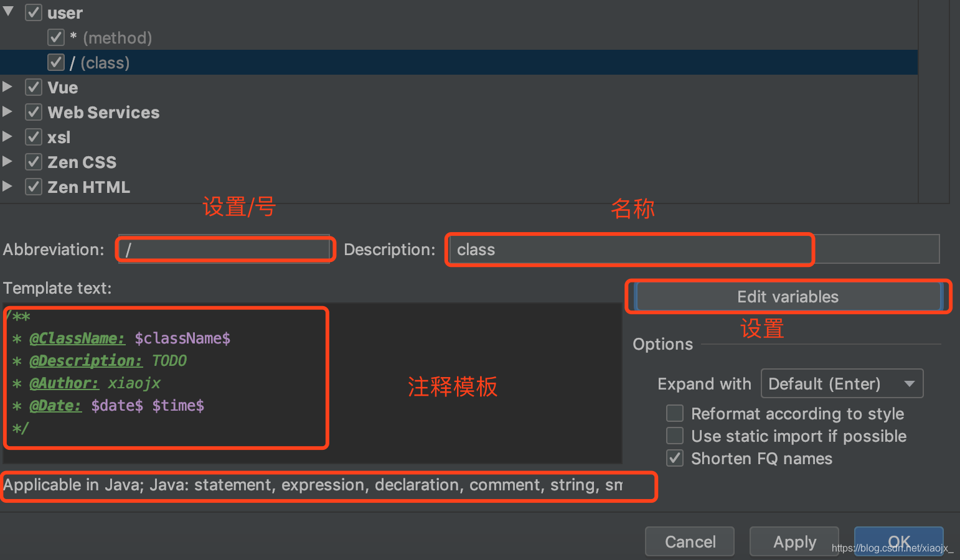
Task: Click the $date$ variable in template
Action: [117, 406]
